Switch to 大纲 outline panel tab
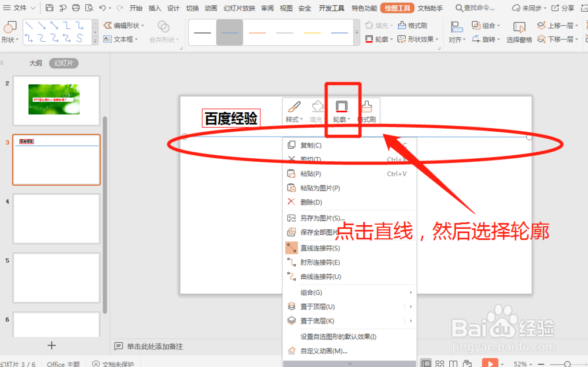Viewport: 588px width, 367px height. pos(36,63)
